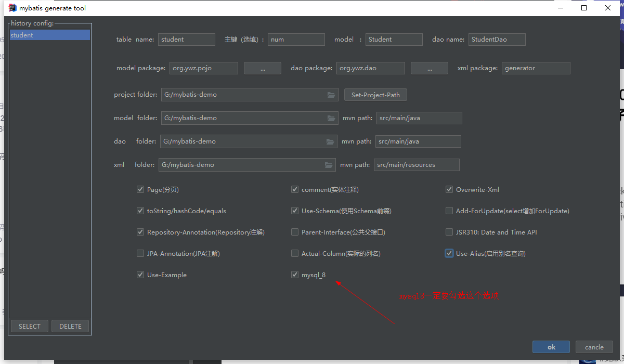Enable the Parent-Interface checkbox
This screenshot has width=624, height=364.
pyautogui.click(x=295, y=232)
